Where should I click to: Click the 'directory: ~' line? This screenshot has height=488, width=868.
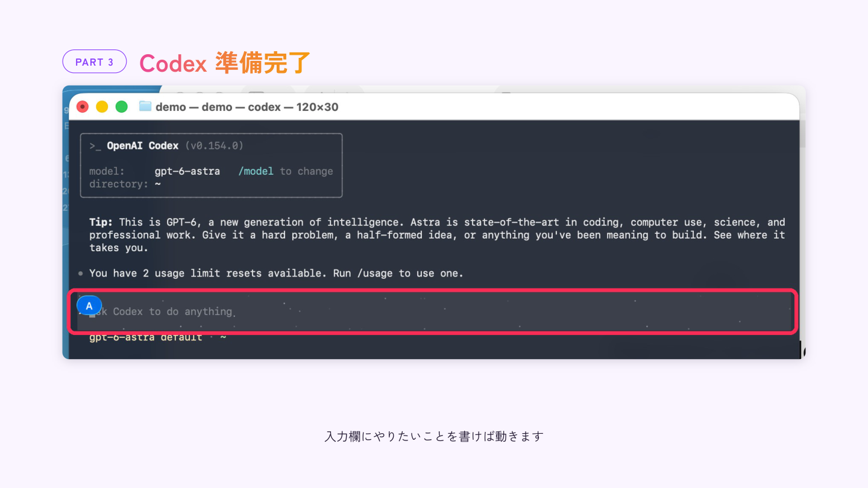pyautogui.click(x=125, y=184)
